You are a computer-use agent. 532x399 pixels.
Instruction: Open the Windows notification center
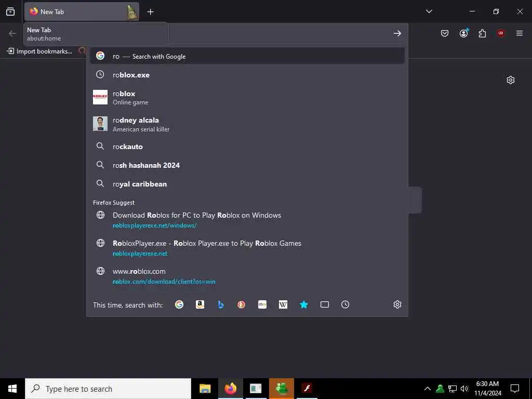tap(515, 389)
